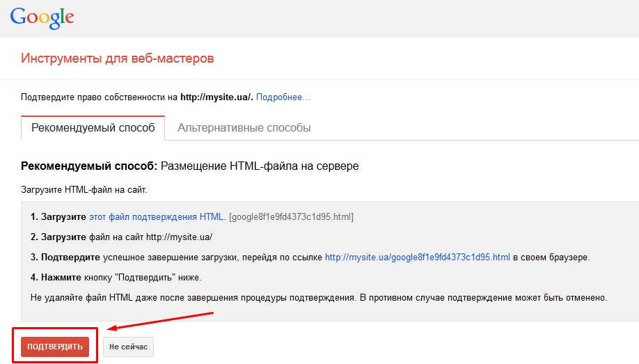Open the mysite.ua/google8f1e9fd4373c1d95.html verification link
Image resolution: width=639 pixels, height=364 pixels.
pos(418,258)
